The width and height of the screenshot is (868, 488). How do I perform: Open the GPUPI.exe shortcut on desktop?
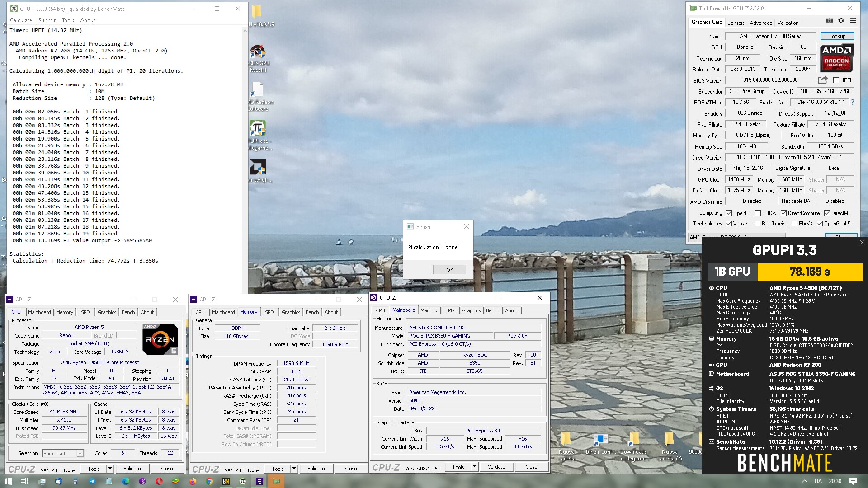pos(259,135)
